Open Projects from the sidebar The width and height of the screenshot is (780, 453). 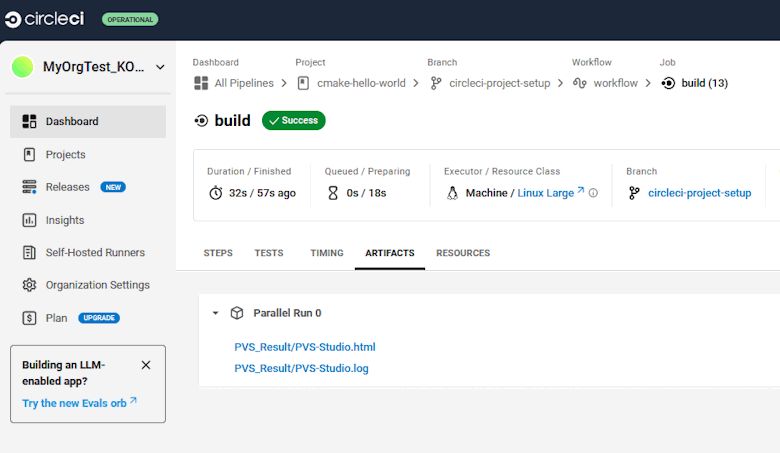click(x=65, y=155)
